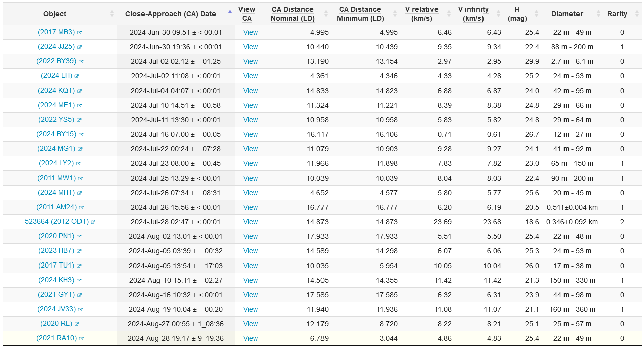Open external link icon next to (2024 ME1)
The width and height of the screenshot is (644, 350).
click(79, 105)
